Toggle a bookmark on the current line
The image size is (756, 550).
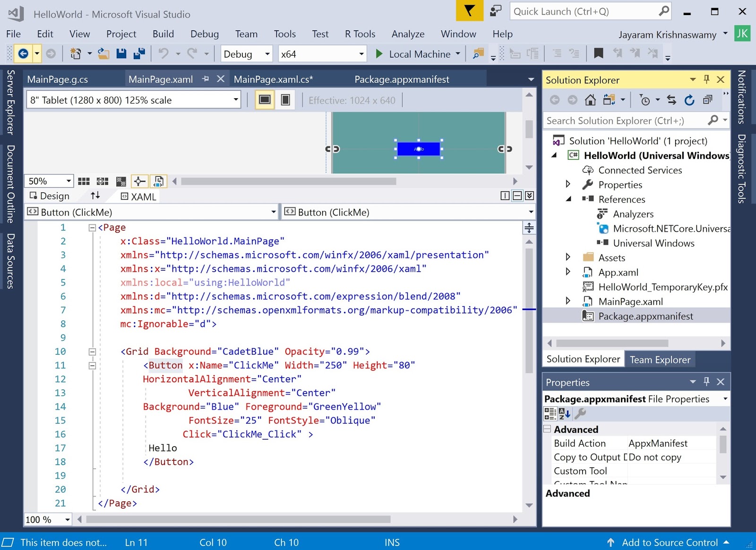[x=598, y=53]
